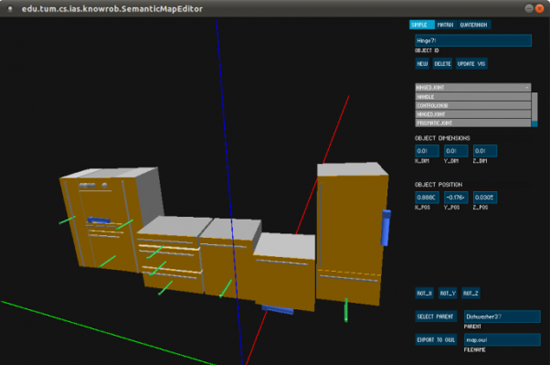This screenshot has height=365, width=550.
Task: Click the Select Parent button
Action: (x=436, y=317)
